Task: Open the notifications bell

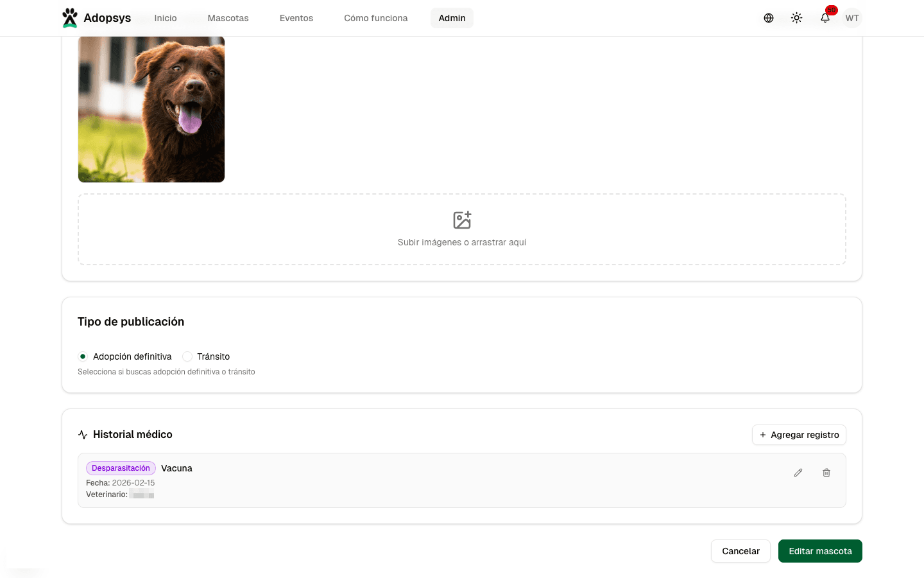Action: pos(825,18)
